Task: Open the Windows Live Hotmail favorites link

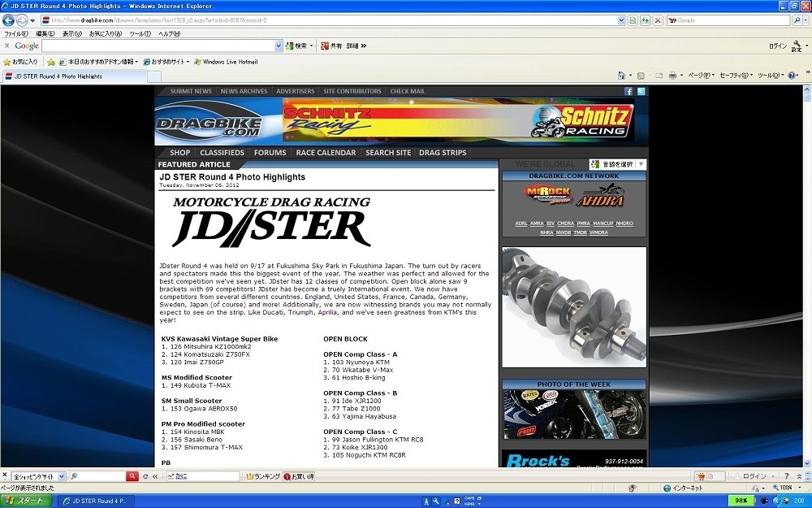Action: (x=225, y=62)
